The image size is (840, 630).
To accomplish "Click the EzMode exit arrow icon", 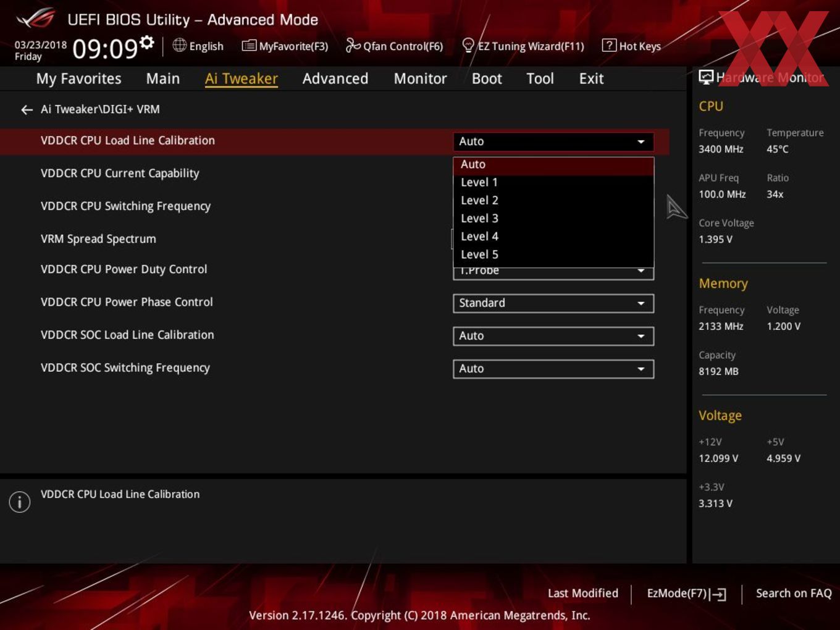I will click(x=718, y=594).
